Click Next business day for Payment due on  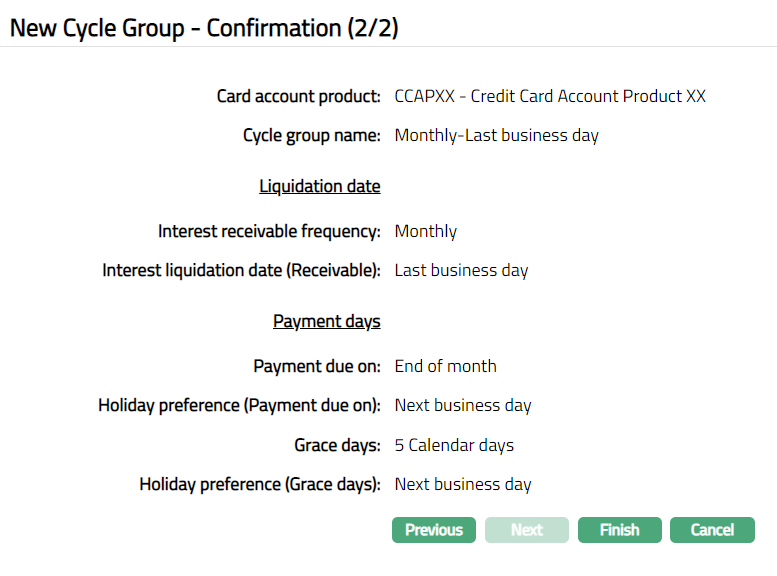tap(463, 405)
